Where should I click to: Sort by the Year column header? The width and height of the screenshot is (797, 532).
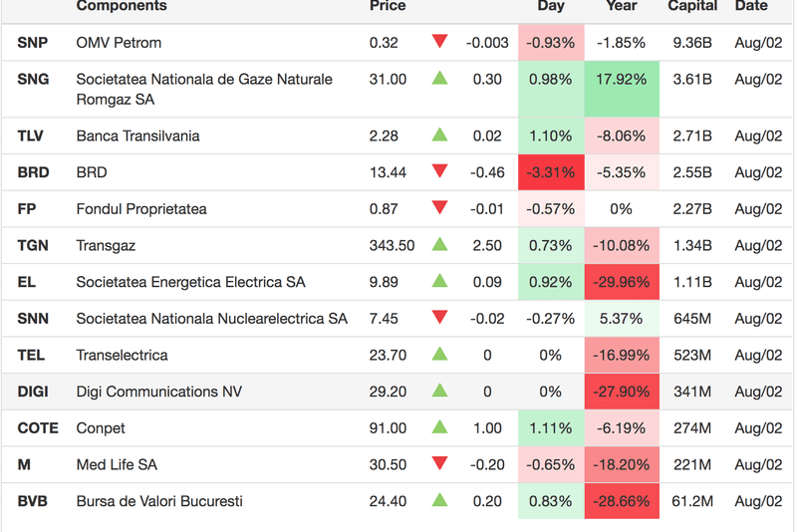pyautogui.click(x=621, y=6)
